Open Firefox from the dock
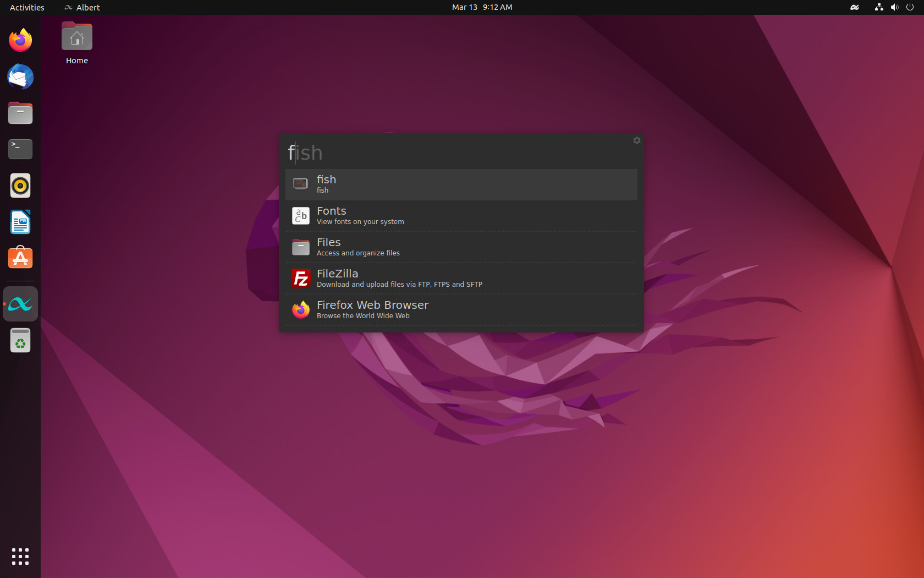 (x=20, y=40)
